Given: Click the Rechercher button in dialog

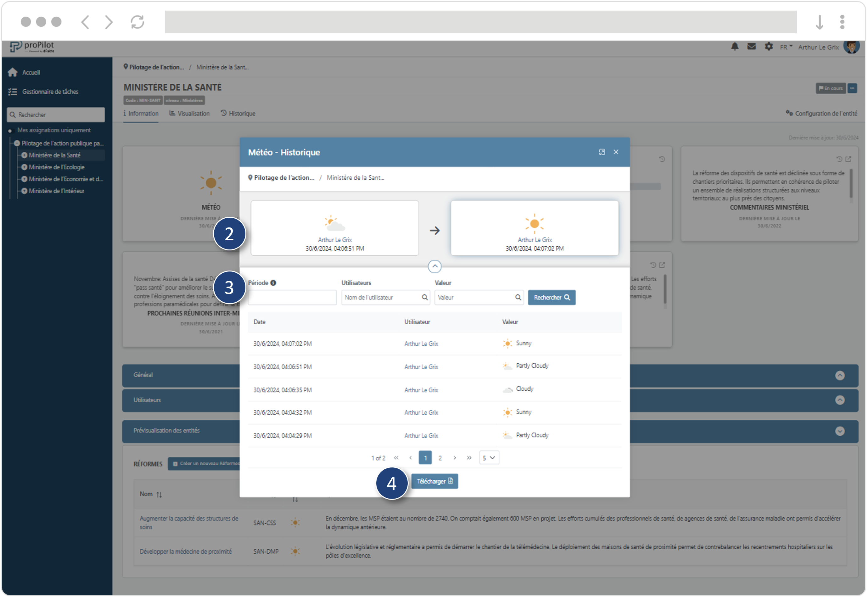Looking at the screenshot, I should [552, 298].
